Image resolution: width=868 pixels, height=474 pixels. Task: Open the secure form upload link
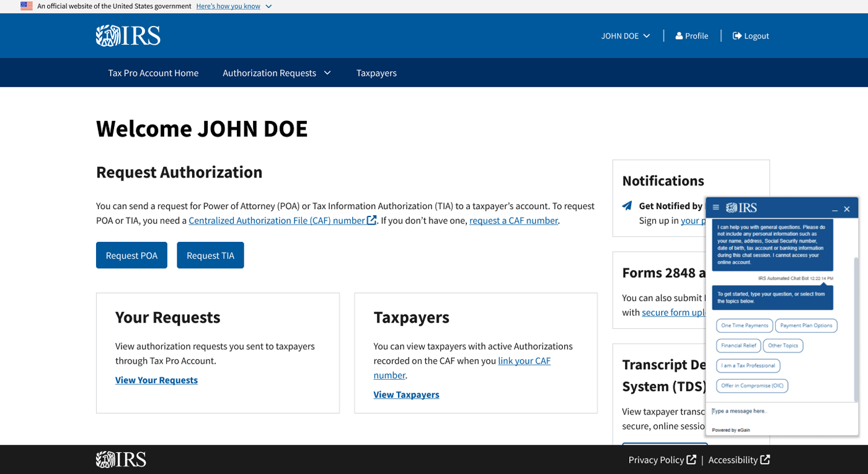coord(674,312)
